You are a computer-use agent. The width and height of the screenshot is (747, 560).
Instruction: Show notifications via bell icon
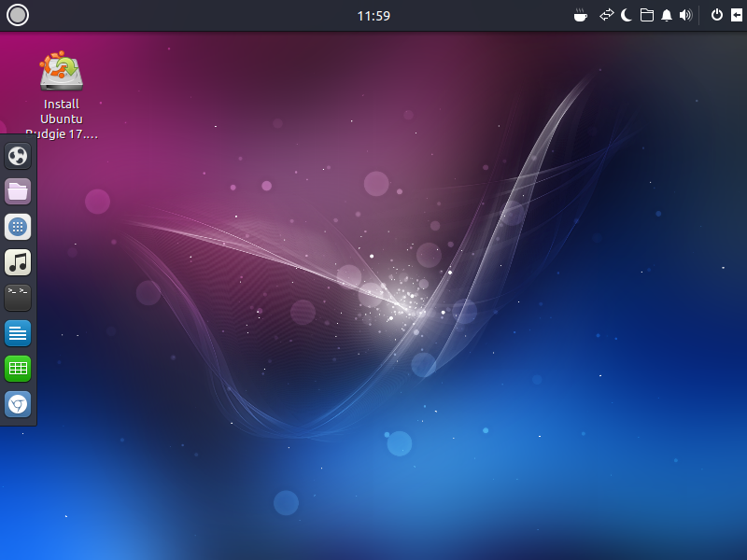(x=667, y=15)
